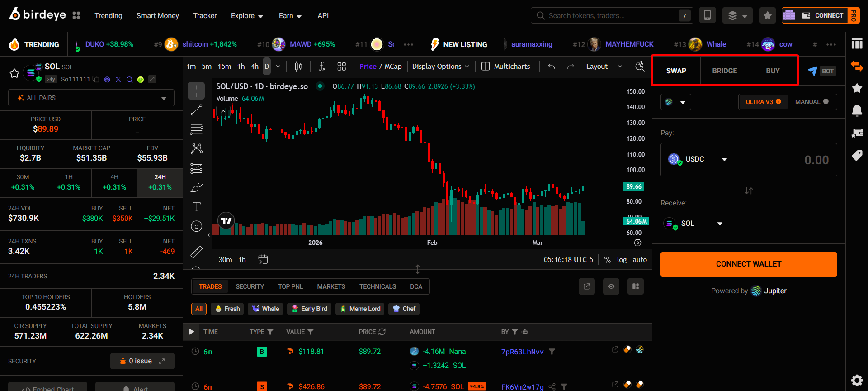Open the 0 issue security report

click(x=142, y=361)
